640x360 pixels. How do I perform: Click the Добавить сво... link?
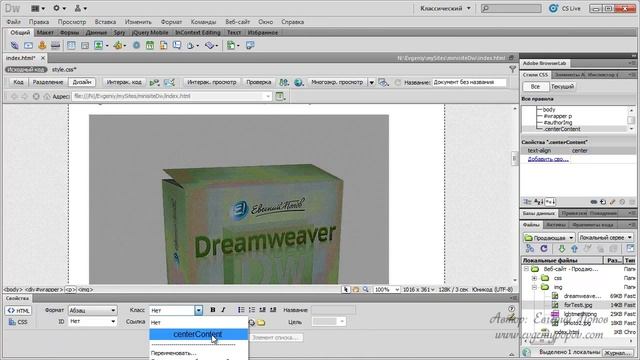point(548,159)
